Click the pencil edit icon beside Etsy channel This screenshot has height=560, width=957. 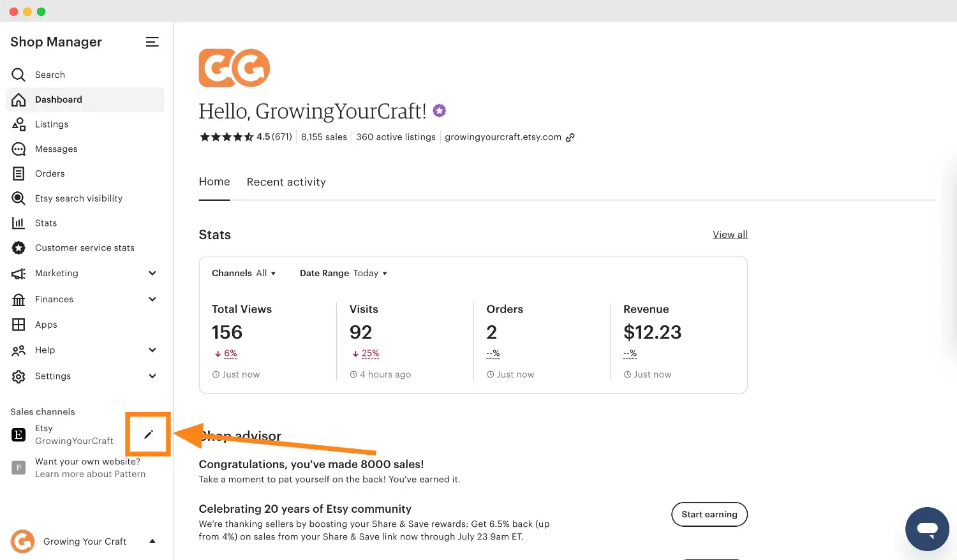tap(149, 434)
